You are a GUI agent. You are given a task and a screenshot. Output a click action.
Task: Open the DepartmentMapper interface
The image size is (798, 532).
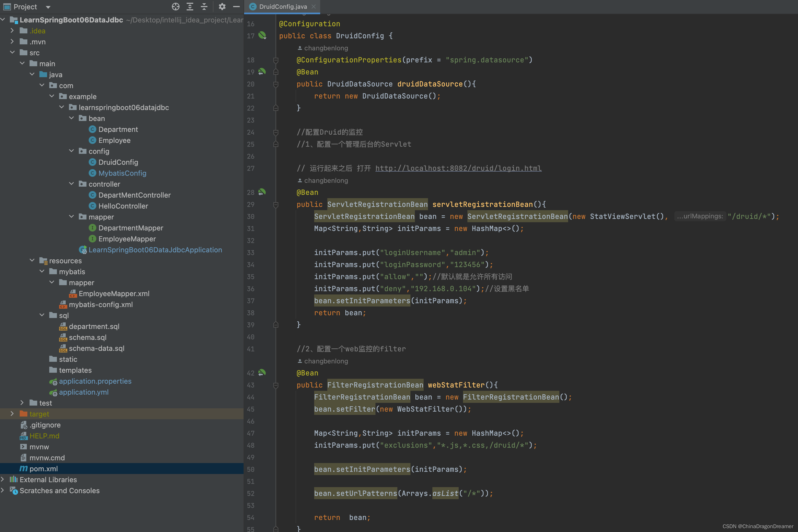tap(130, 228)
